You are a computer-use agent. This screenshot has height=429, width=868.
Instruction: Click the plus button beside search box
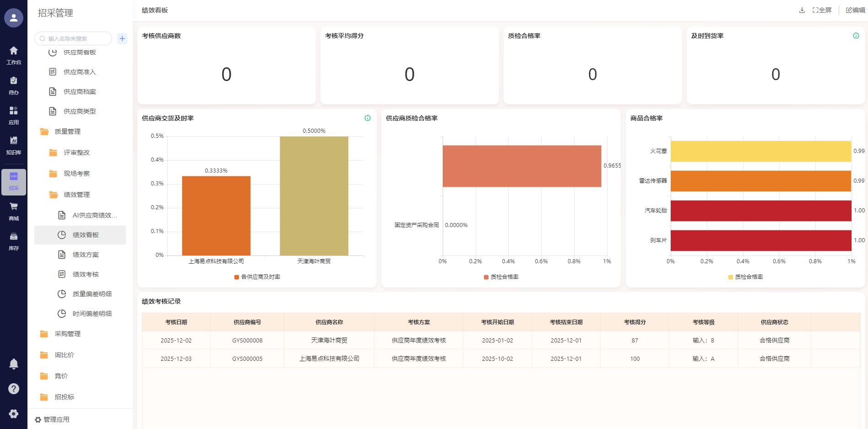point(122,38)
